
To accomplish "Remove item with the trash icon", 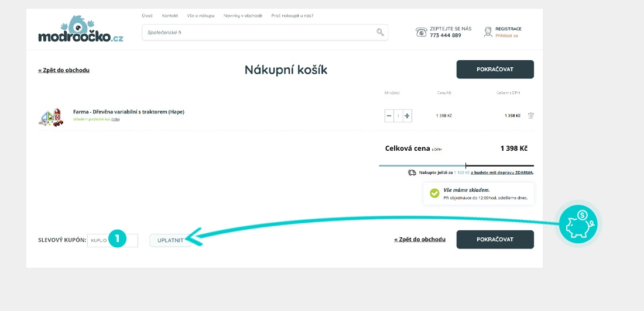I will point(530,116).
